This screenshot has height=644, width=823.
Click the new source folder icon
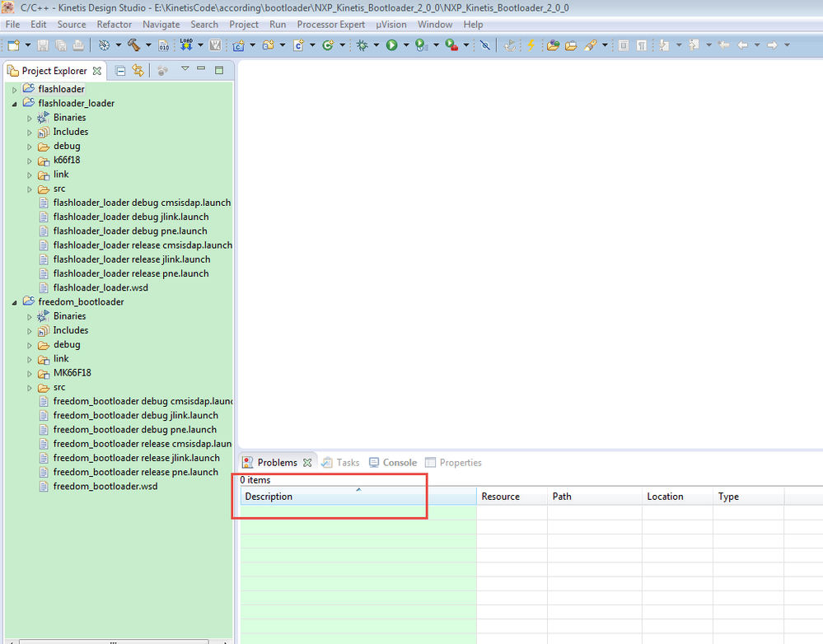click(269, 45)
